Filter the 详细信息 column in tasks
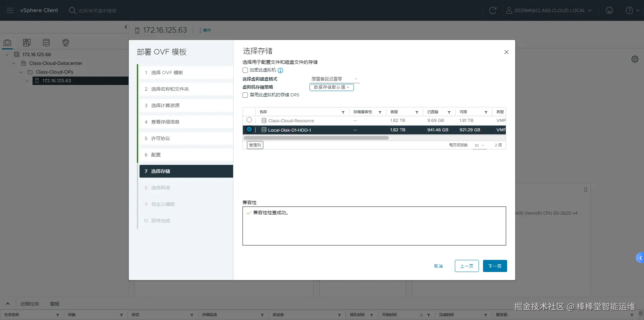 pyautogui.click(x=262, y=315)
